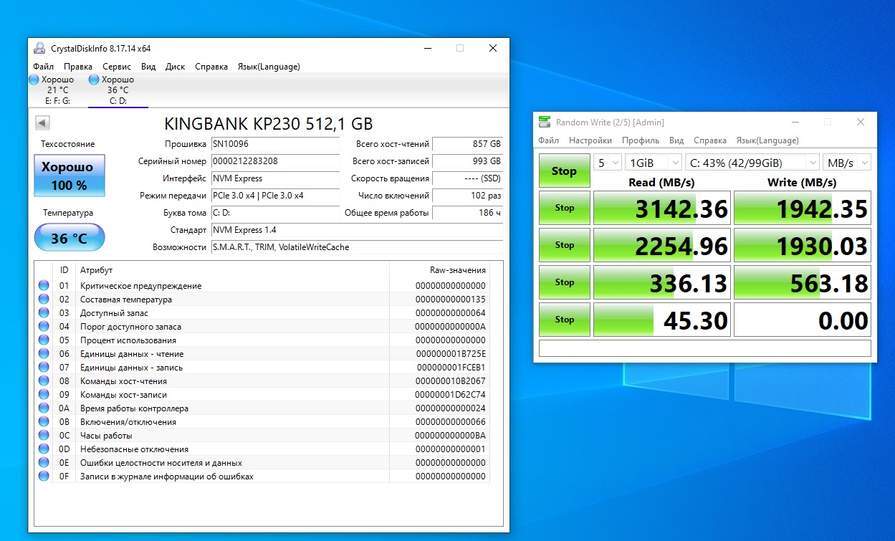The image size is (895, 541).
Task: Click status orb for attribute 0D
Action: point(43,449)
